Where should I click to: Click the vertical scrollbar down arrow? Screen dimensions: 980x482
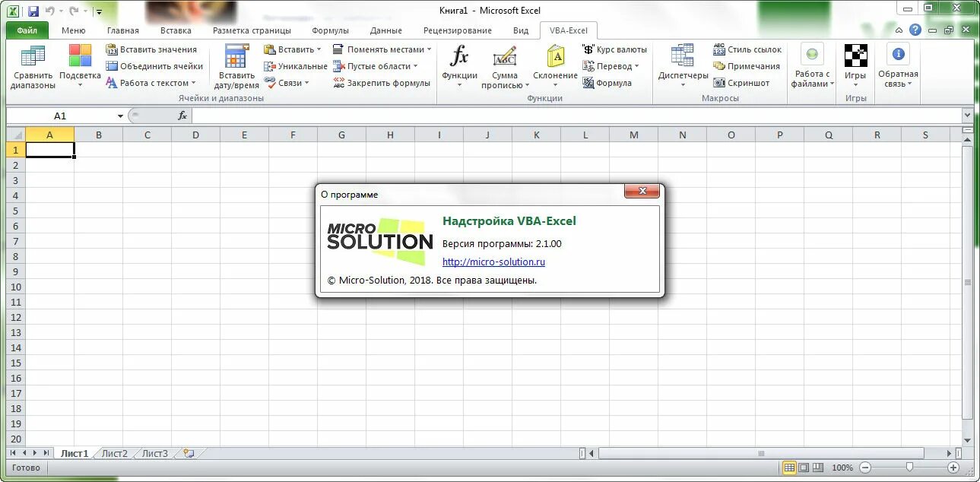(967, 440)
